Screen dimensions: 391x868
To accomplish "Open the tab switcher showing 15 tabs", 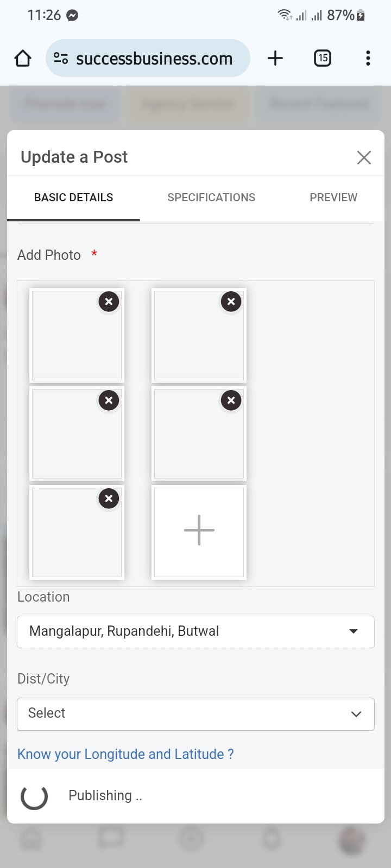I will click(323, 58).
